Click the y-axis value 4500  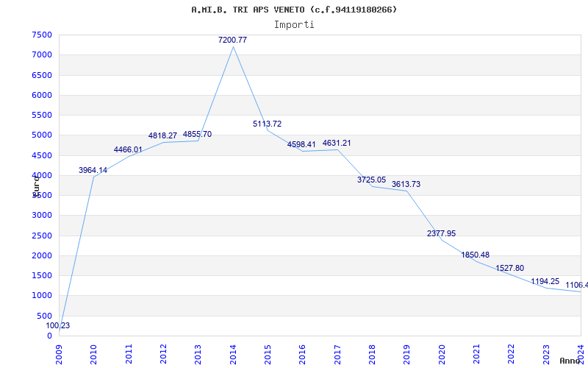pos(42,155)
